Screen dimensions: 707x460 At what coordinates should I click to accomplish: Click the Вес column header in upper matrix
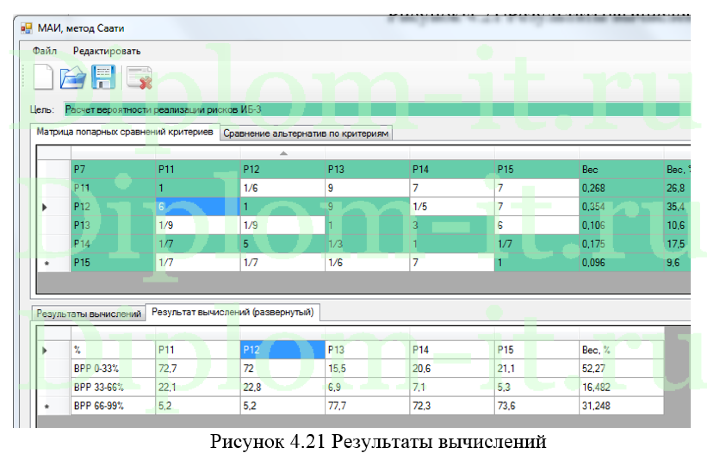click(x=618, y=168)
